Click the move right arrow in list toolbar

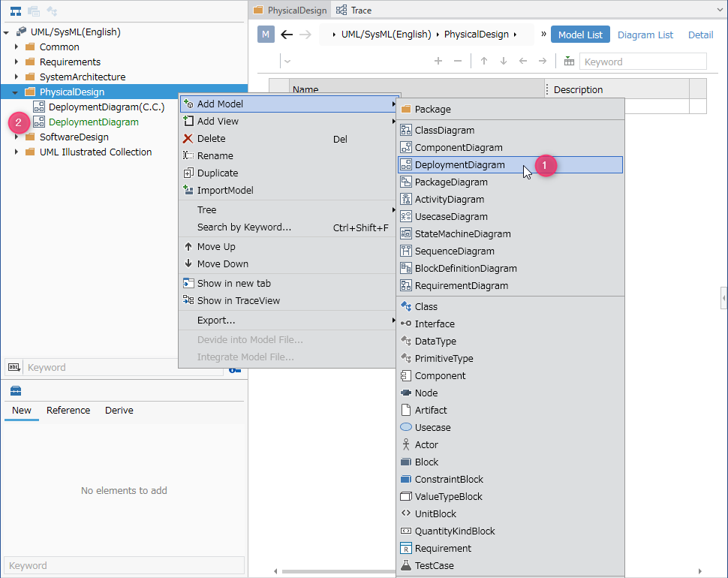(x=543, y=62)
